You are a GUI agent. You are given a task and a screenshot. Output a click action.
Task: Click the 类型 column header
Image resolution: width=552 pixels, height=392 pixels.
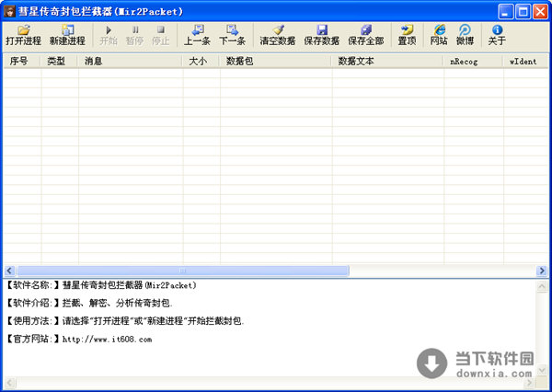[59, 61]
